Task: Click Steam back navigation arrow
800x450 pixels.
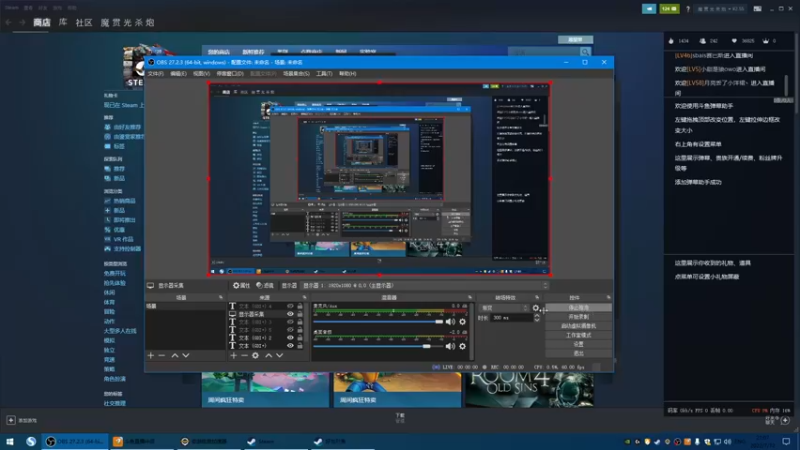Action: [9, 22]
